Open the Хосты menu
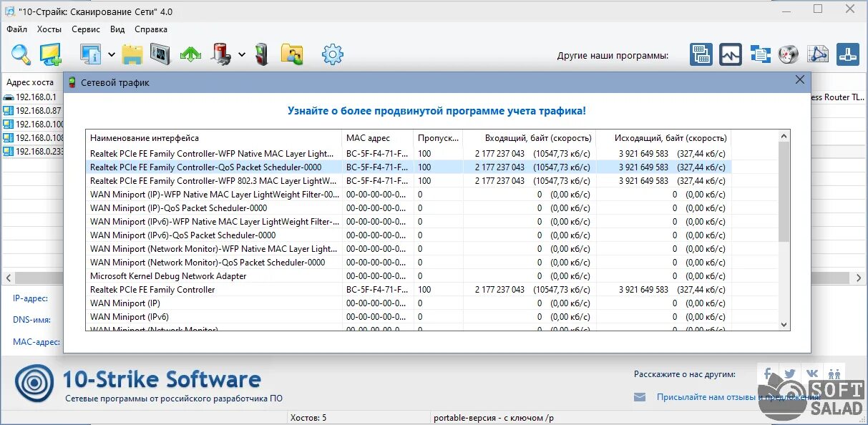868x425 pixels. [x=49, y=29]
